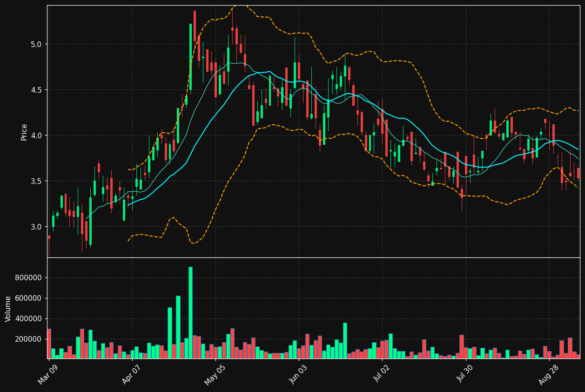
Task: Click the 400000 volume axis label
Action: point(29,319)
